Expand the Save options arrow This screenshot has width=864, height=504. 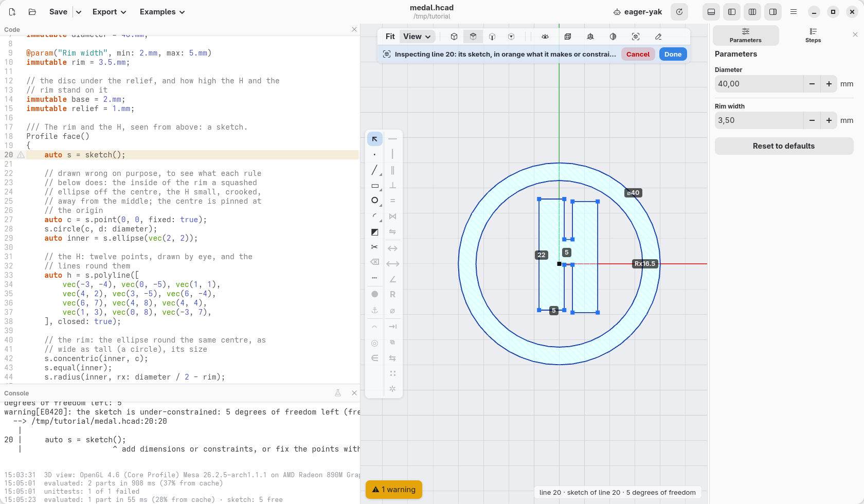point(79,12)
